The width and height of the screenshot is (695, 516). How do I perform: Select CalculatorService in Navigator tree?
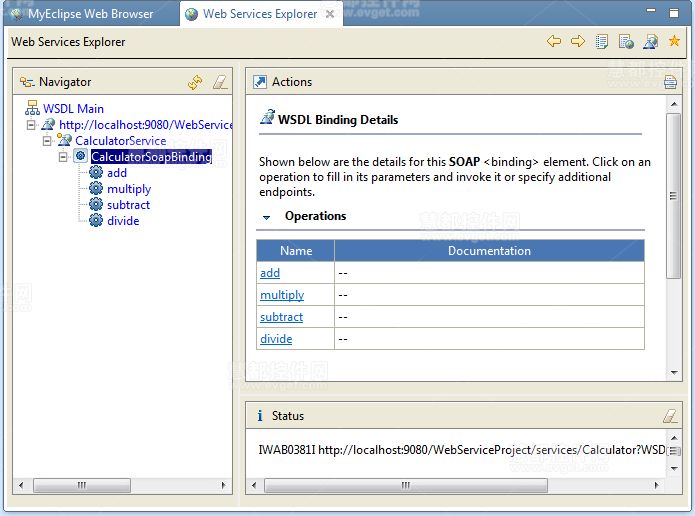121,141
